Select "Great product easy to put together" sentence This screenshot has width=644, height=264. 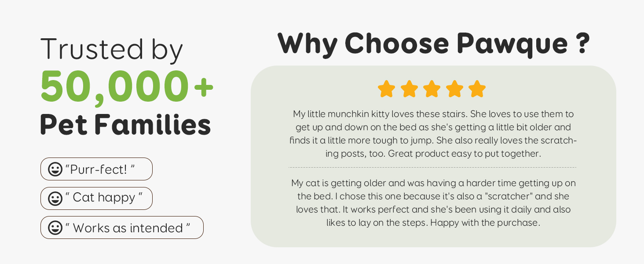(464, 154)
